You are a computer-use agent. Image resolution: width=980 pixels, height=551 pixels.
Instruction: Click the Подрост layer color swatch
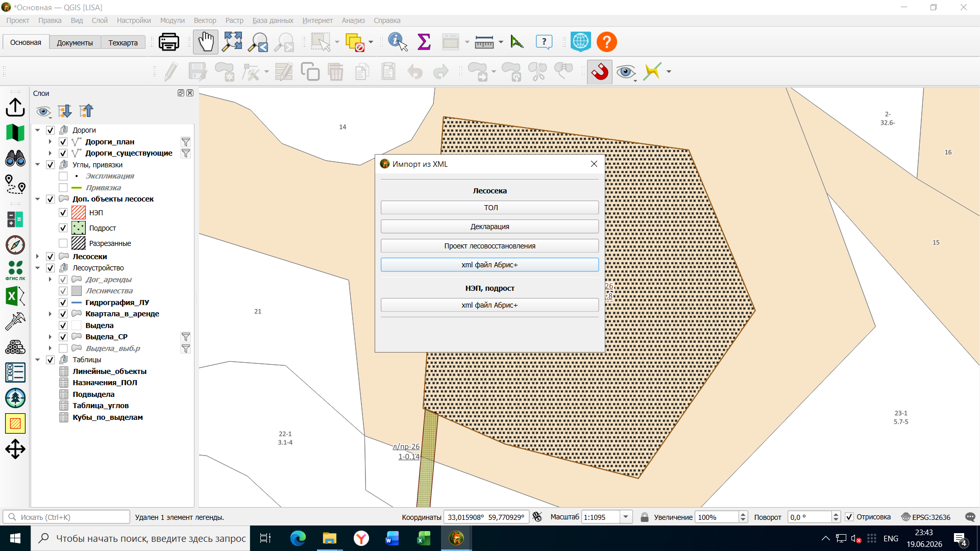pyautogui.click(x=79, y=228)
